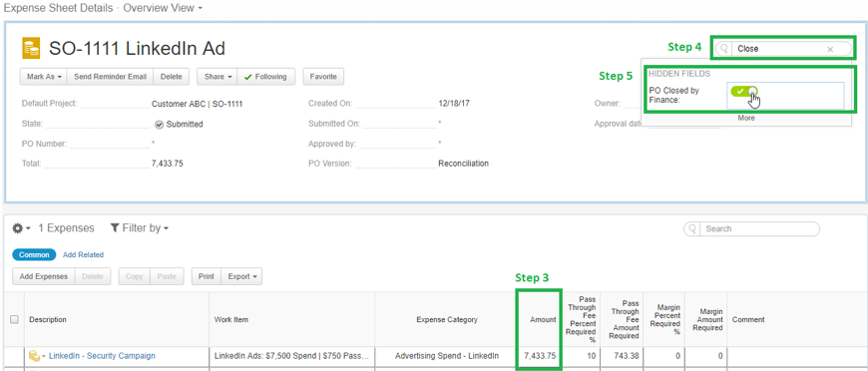Image resolution: width=868 pixels, height=371 pixels.
Task: Click the expense item icon for LinkedIn - Security Campaign
Action: (x=34, y=355)
